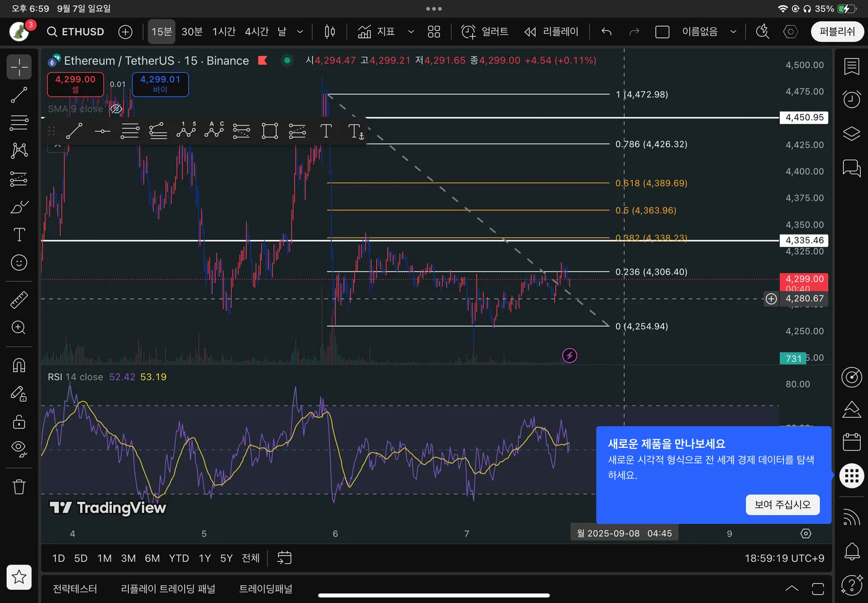Click the layout square icon beside 이름없음

[662, 32]
